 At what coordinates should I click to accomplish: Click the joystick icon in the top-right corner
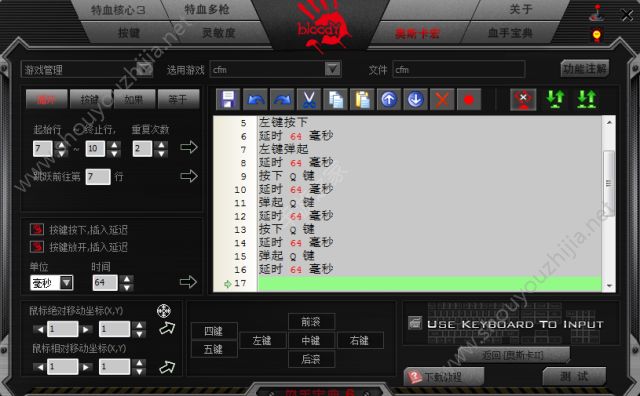click(597, 13)
